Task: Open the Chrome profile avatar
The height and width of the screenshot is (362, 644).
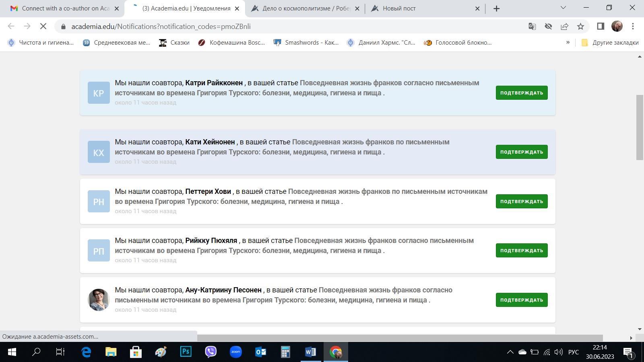Action: 617,27
